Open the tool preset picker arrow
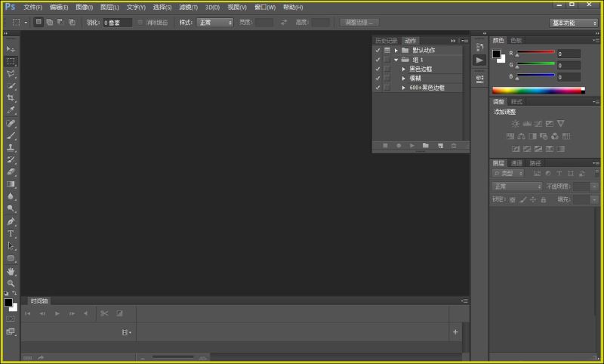 [x=26, y=23]
